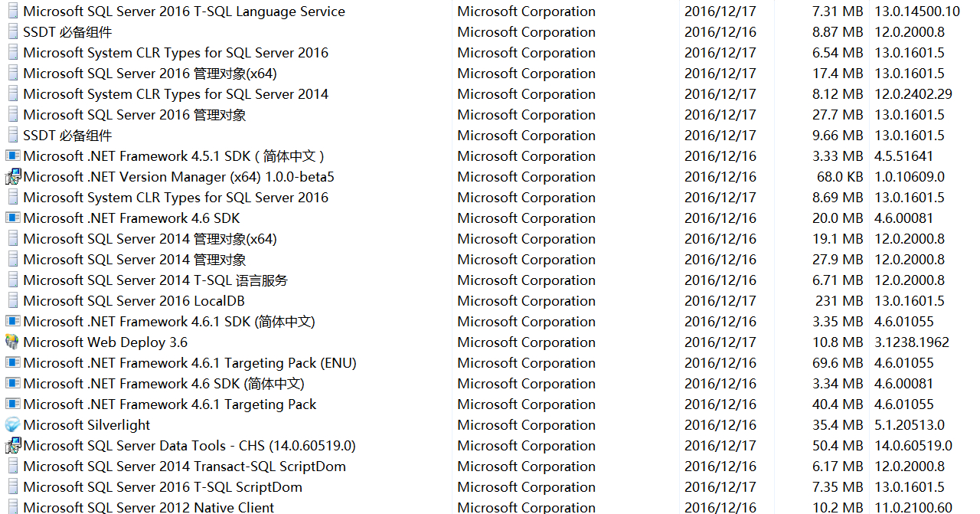This screenshot has width=980, height=514.
Task: Select 'Microsoft SQL Server 2012 Native Client' entry
Action: click(x=149, y=506)
